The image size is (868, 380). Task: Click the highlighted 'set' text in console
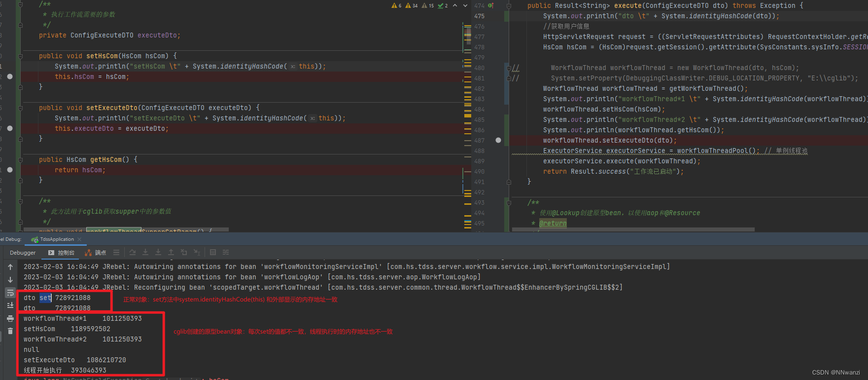coord(45,298)
